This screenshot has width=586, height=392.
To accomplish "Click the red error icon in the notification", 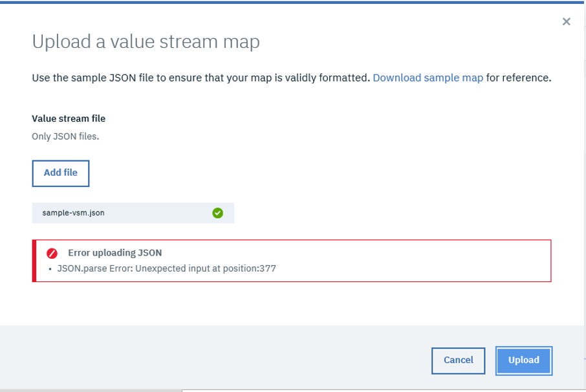I will (x=54, y=253).
